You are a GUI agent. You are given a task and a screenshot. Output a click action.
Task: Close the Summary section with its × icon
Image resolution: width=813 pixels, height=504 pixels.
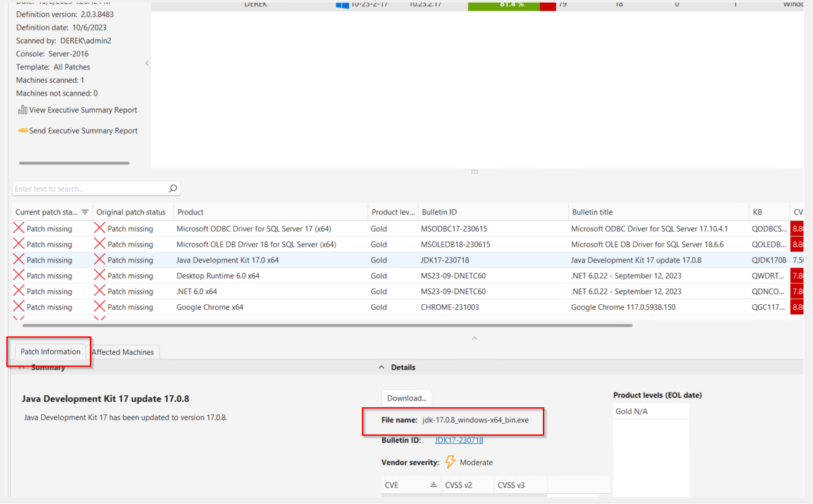tap(21, 367)
